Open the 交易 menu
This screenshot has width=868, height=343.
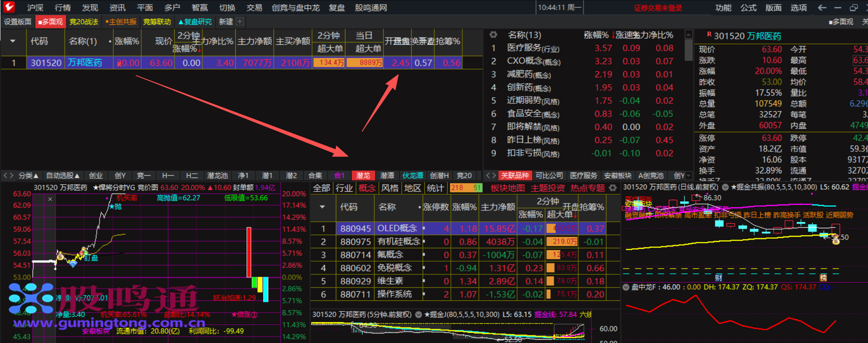[x=254, y=7]
